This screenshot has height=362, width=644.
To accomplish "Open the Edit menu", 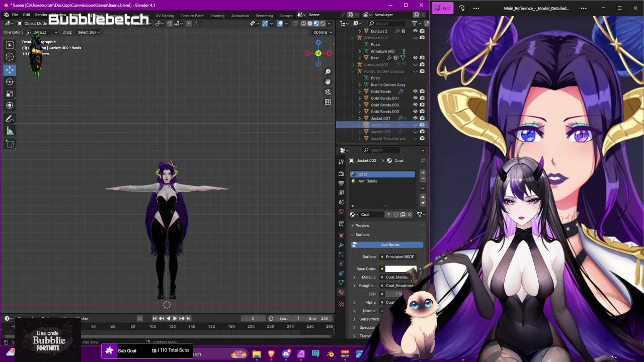I will [x=27, y=15].
